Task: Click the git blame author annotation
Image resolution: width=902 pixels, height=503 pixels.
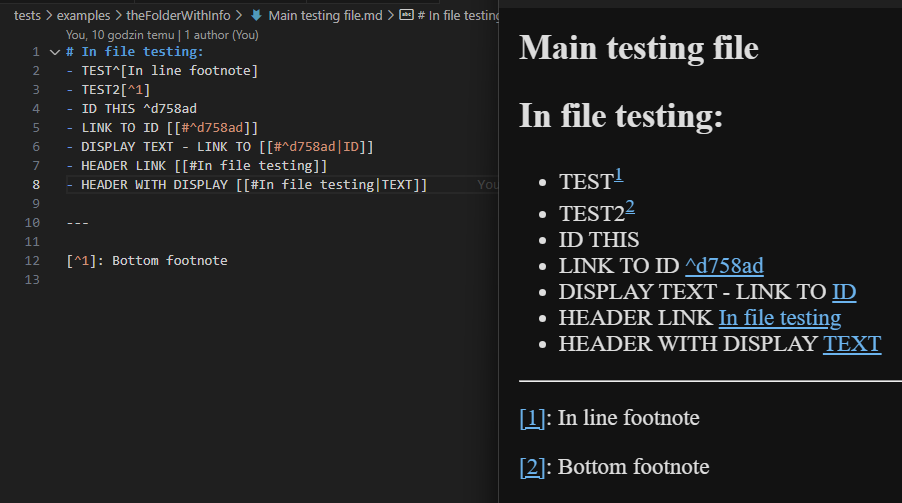Action: click(x=162, y=35)
